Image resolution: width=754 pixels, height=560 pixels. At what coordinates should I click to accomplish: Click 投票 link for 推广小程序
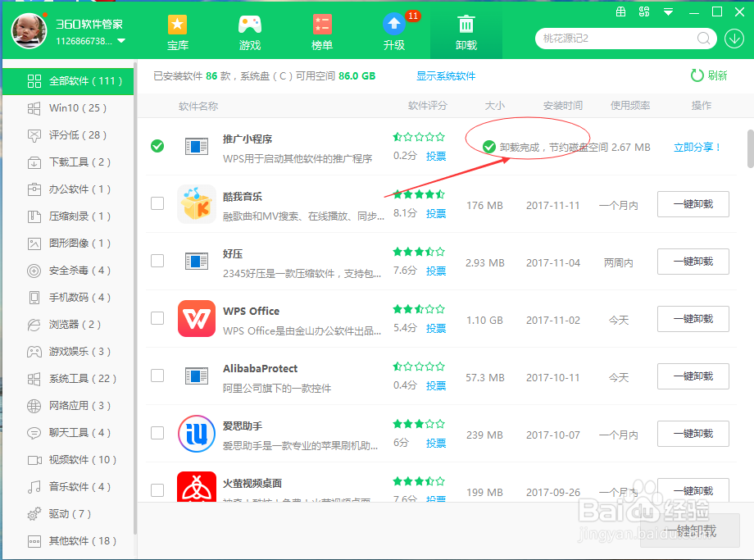pyautogui.click(x=436, y=156)
